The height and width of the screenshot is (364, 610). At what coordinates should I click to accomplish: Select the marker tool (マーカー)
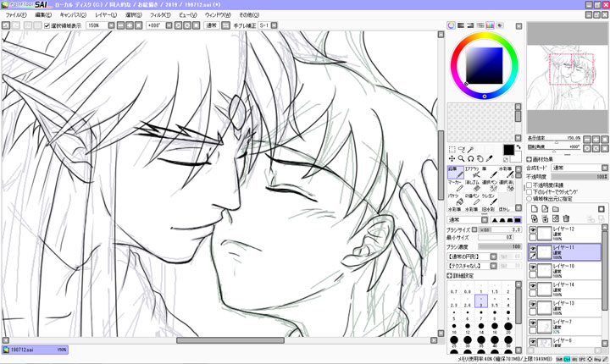[x=456, y=186]
